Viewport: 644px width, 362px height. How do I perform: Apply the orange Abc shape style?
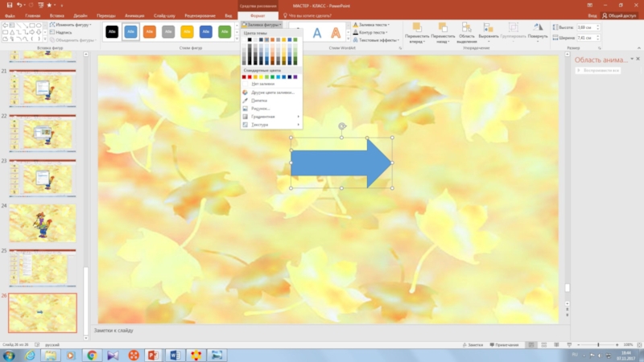pyautogui.click(x=150, y=31)
